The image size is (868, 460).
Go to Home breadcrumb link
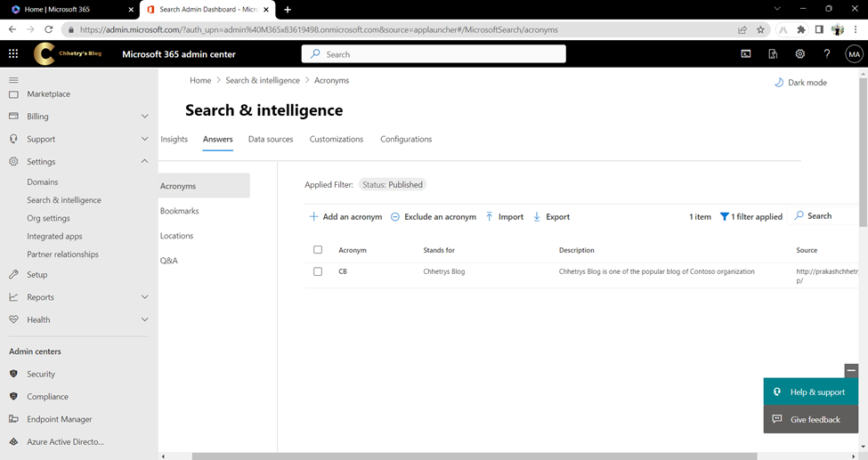[x=200, y=80]
